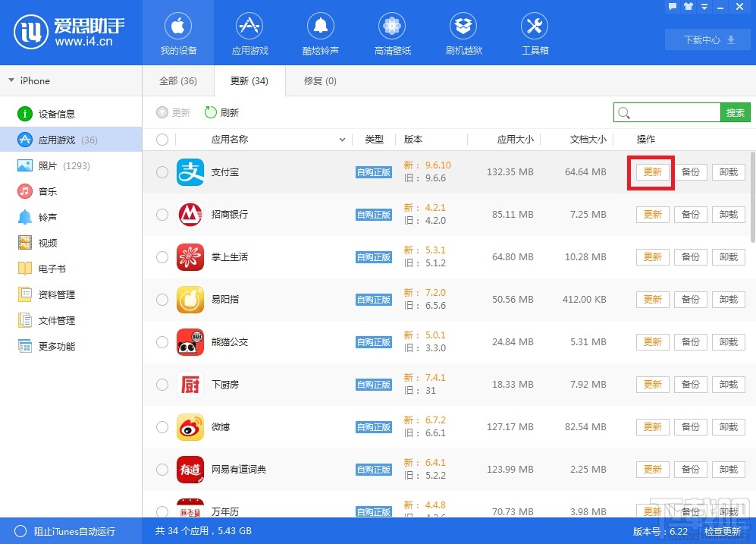This screenshot has width=756, height=544.
Task: Select the 易阳指 row checkbox
Action: tap(162, 300)
